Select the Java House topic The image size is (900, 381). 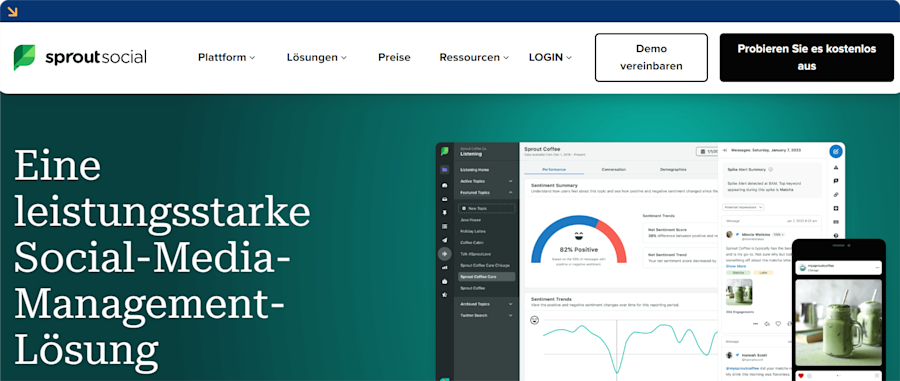click(x=471, y=220)
